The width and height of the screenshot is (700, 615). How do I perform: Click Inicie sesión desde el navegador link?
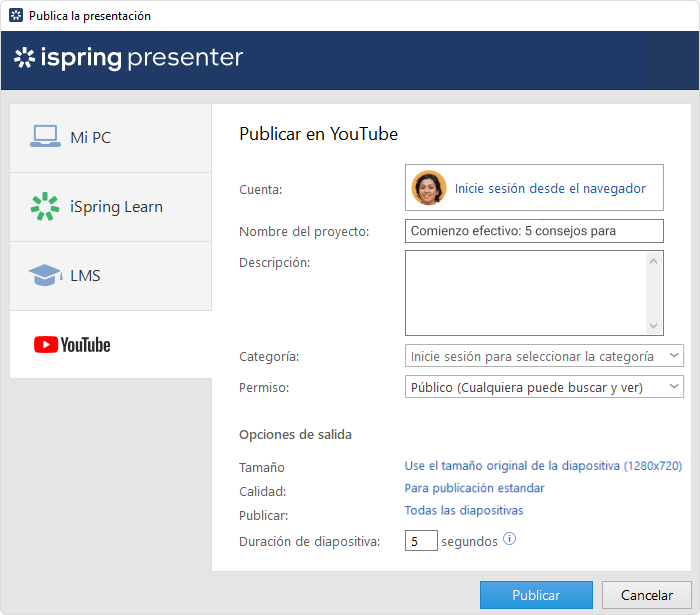[x=550, y=189]
